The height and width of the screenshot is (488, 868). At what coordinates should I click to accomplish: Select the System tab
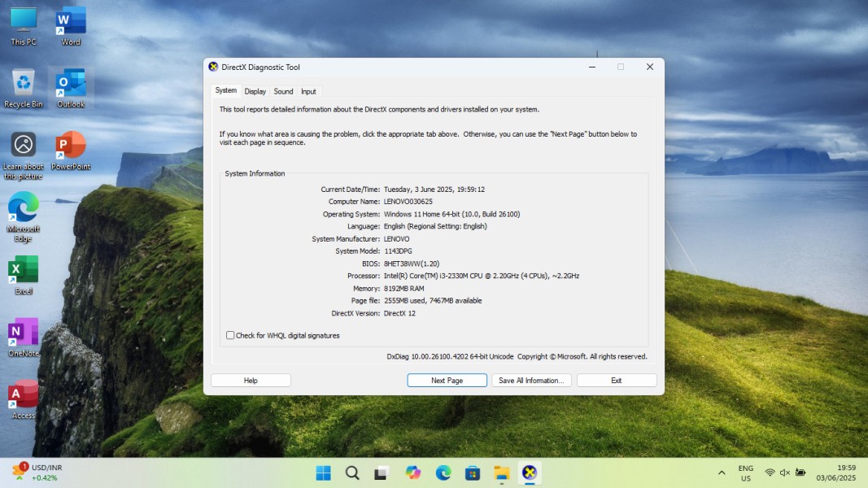pyautogui.click(x=226, y=90)
